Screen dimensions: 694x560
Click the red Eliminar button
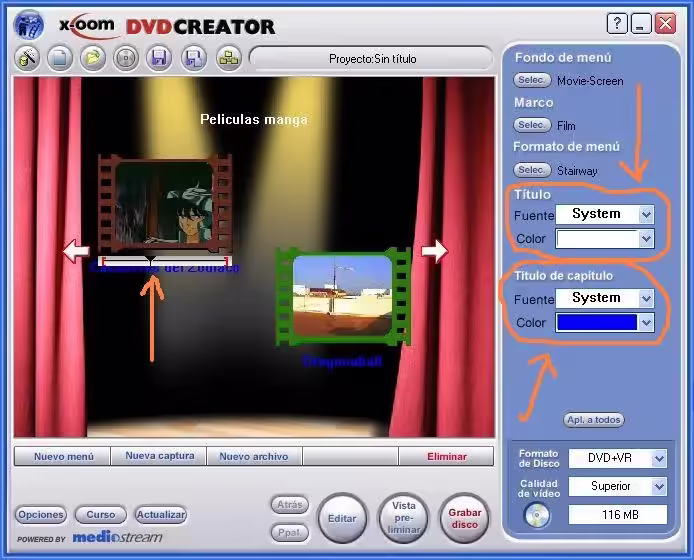(x=446, y=456)
